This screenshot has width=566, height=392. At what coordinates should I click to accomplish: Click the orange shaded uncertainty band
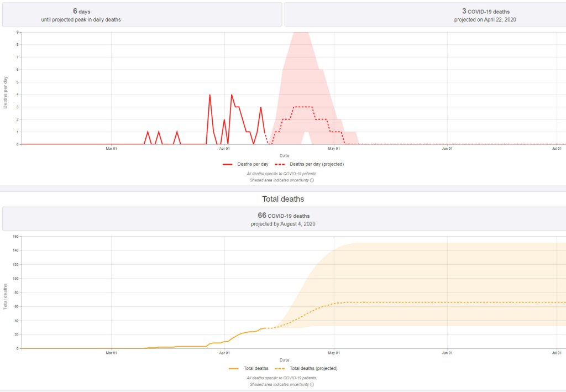point(442,271)
